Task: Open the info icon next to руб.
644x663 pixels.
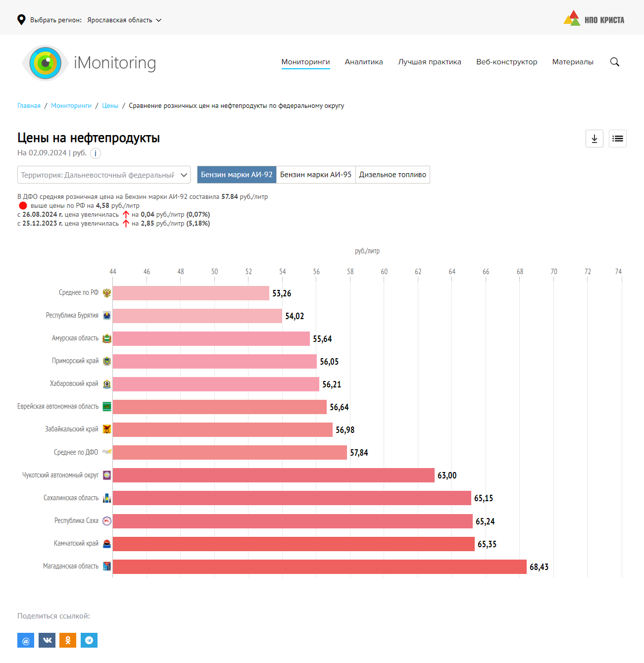Action: point(96,153)
